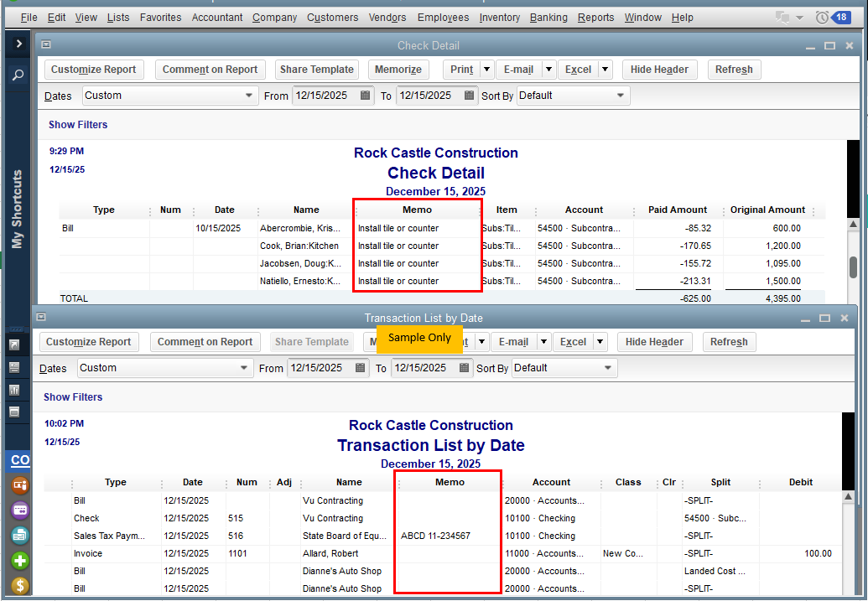This screenshot has width=868, height=601.
Task: Click the orange round icon in sidebar
Action: [x=20, y=485]
